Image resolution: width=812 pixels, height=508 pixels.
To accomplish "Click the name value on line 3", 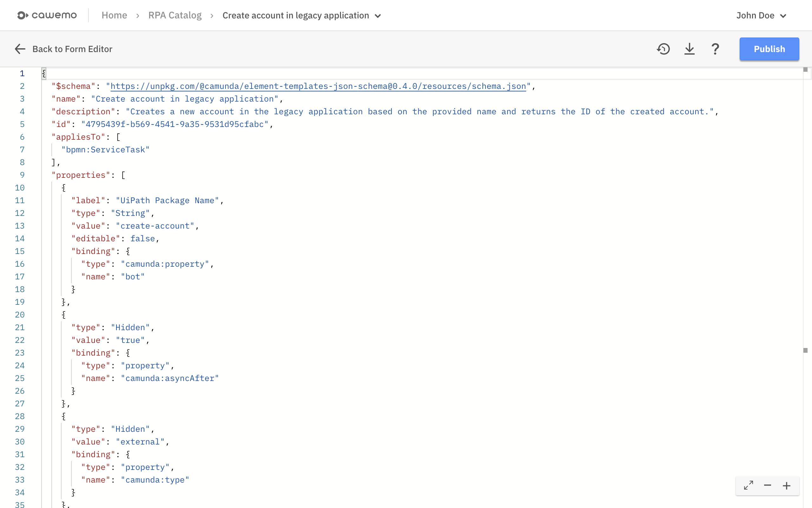I will coord(185,99).
